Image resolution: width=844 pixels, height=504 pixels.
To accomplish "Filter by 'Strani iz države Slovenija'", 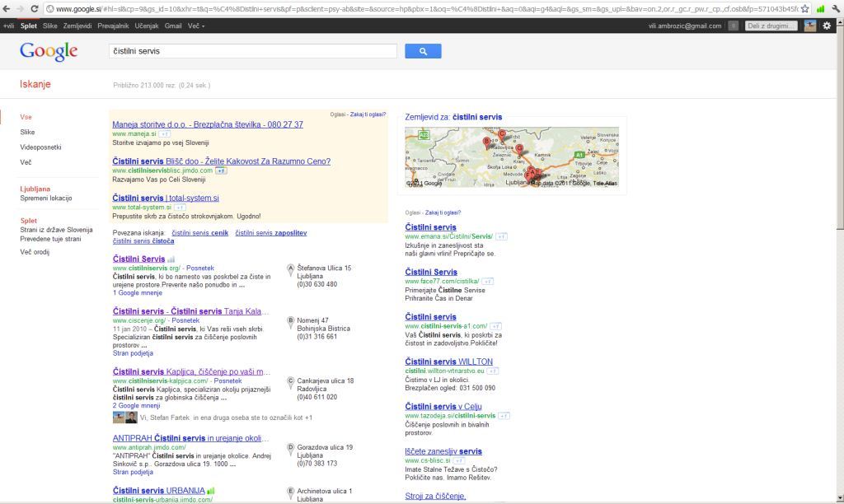I will (57, 230).
